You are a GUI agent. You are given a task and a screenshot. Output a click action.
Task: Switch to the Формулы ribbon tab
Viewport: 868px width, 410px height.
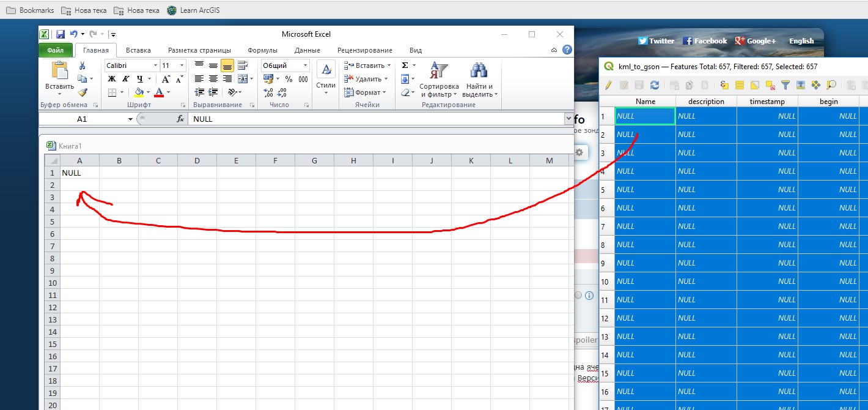pyautogui.click(x=262, y=50)
